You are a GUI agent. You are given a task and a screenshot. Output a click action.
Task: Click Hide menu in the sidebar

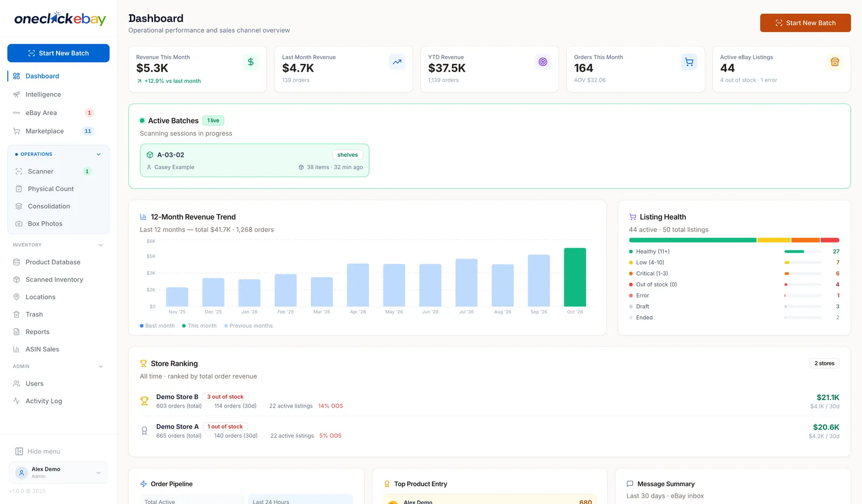(37, 451)
